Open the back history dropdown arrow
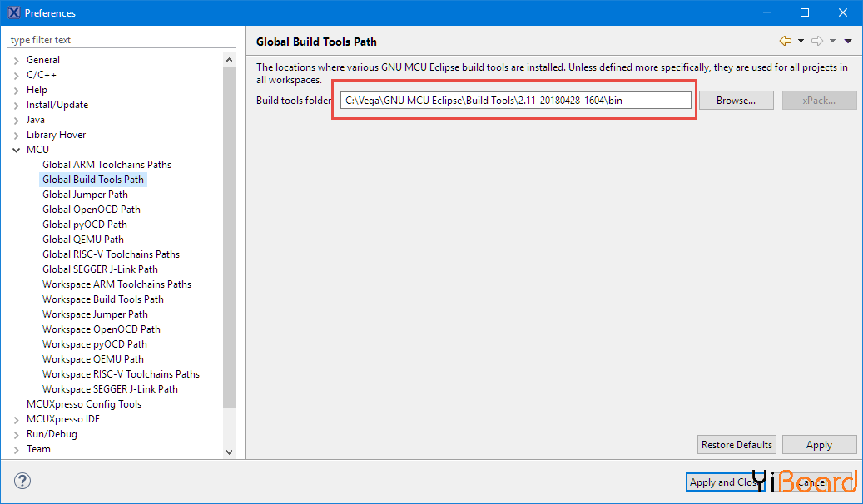 click(x=801, y=41)
